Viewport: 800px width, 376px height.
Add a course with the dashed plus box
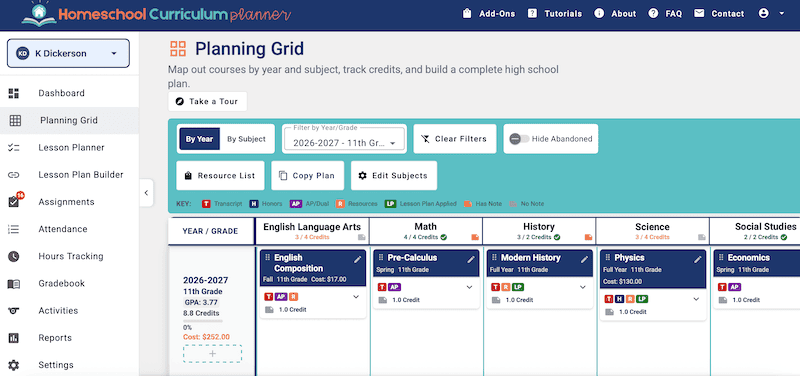tap(212, 354)
